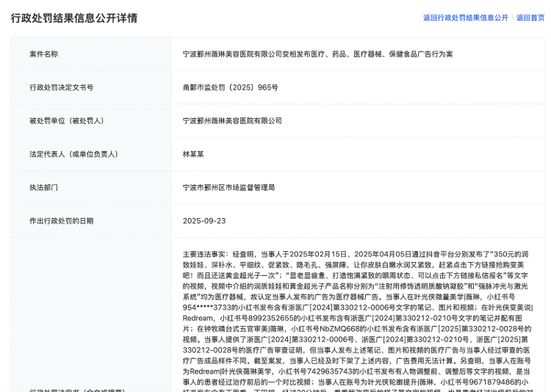Click penalized unit value 宁波鄞州薇琳美容医院有限公司
The image size is (551, 392).
232,121
